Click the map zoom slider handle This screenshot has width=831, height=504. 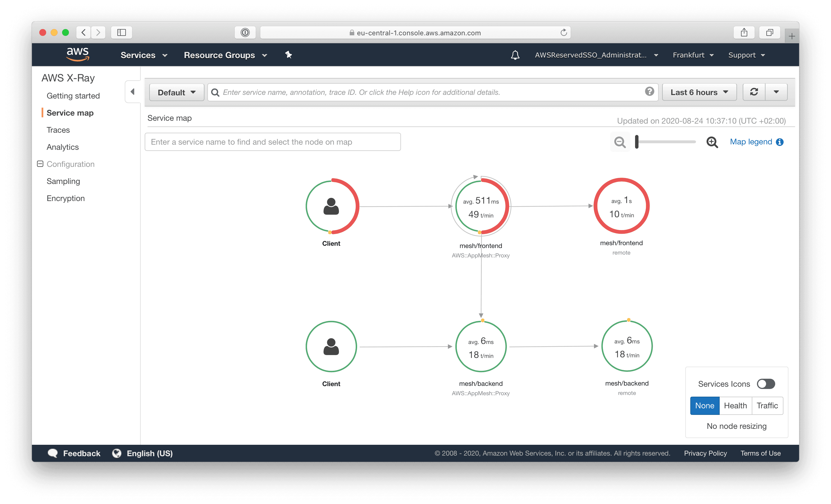636,142
